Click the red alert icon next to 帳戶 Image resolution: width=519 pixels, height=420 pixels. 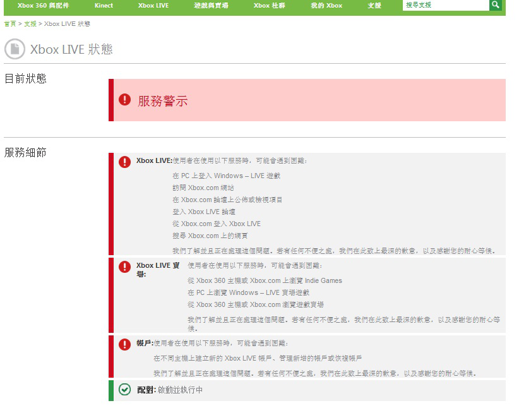tap(125, 344)
